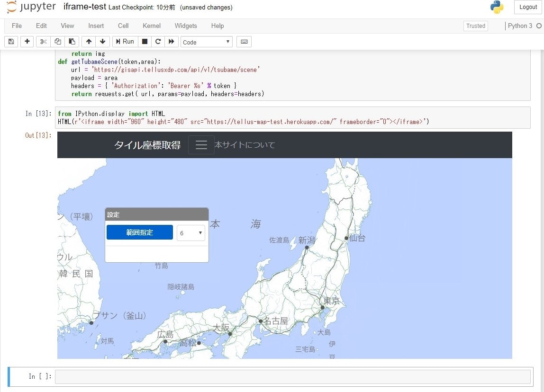Click the Python 3 kernel name
This screenshot has height=392, width=544.
click(x=520, y=26)
